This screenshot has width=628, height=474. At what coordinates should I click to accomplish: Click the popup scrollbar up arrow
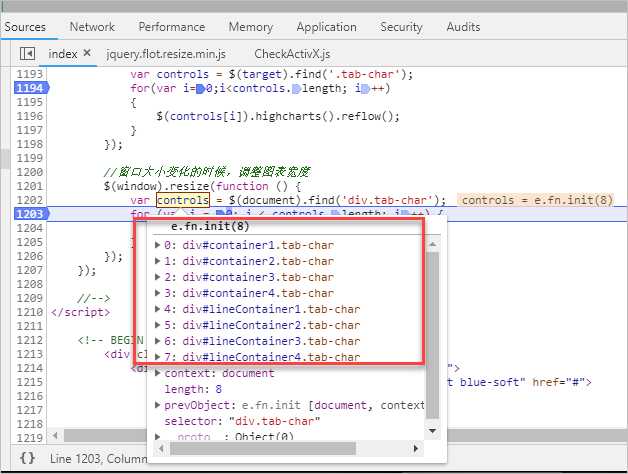click(x=433, y=244)
